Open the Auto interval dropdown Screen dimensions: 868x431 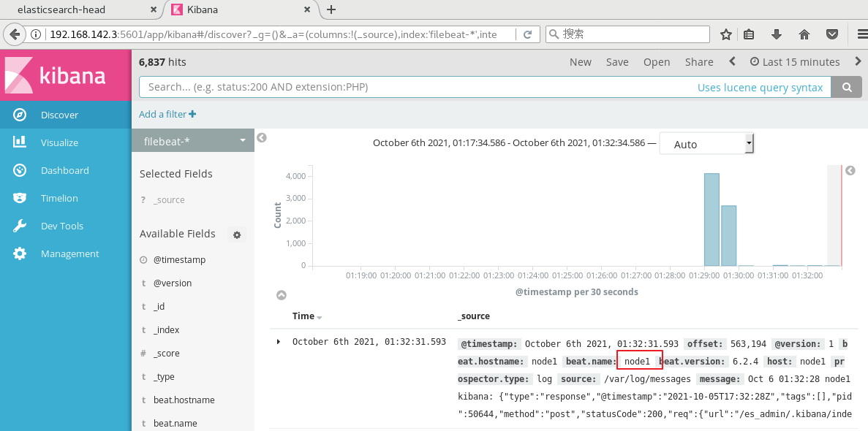click(707, 144)
